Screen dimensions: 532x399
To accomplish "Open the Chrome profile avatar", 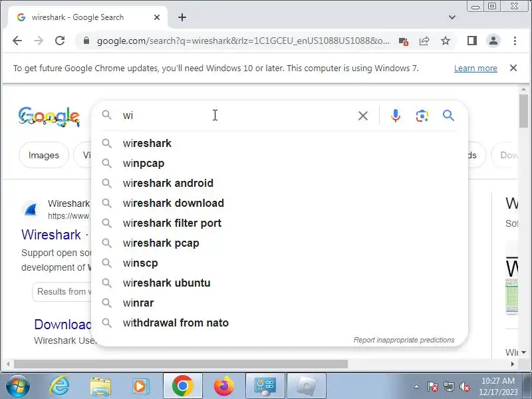I will click(x=493, y=41).
